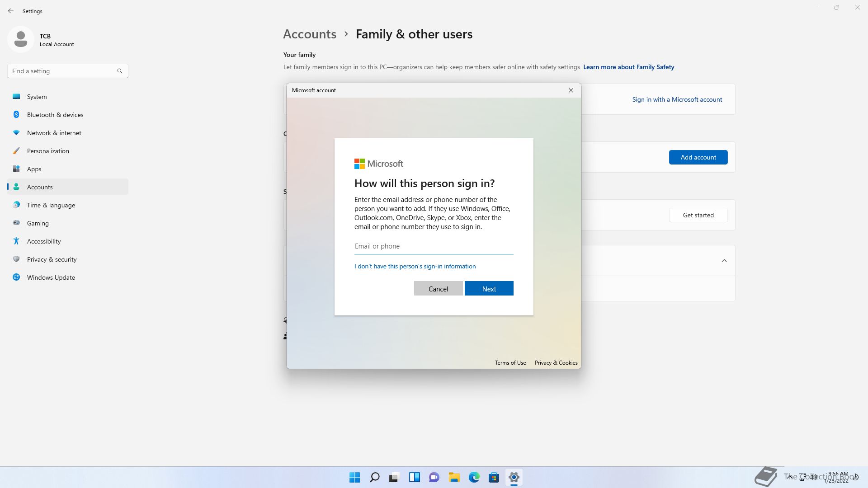Click the TCB user avatar
The width and height of the screenshot is (868, 488).
21,39
